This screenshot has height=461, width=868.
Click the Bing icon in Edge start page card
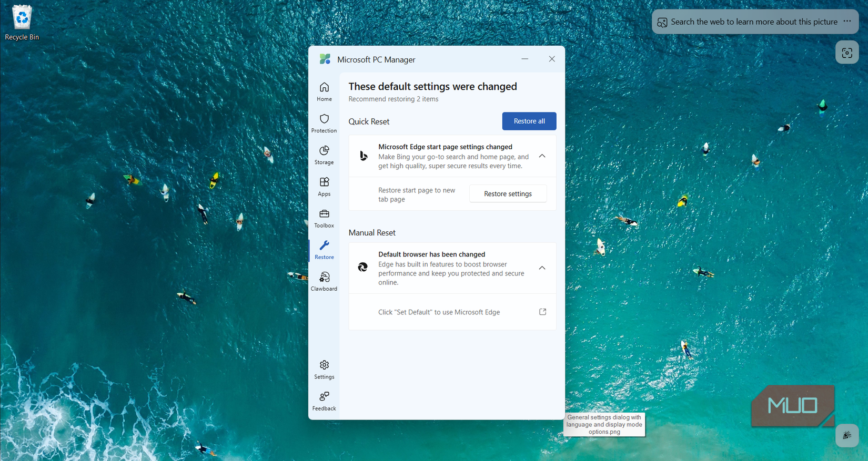(x=364, y=156)
